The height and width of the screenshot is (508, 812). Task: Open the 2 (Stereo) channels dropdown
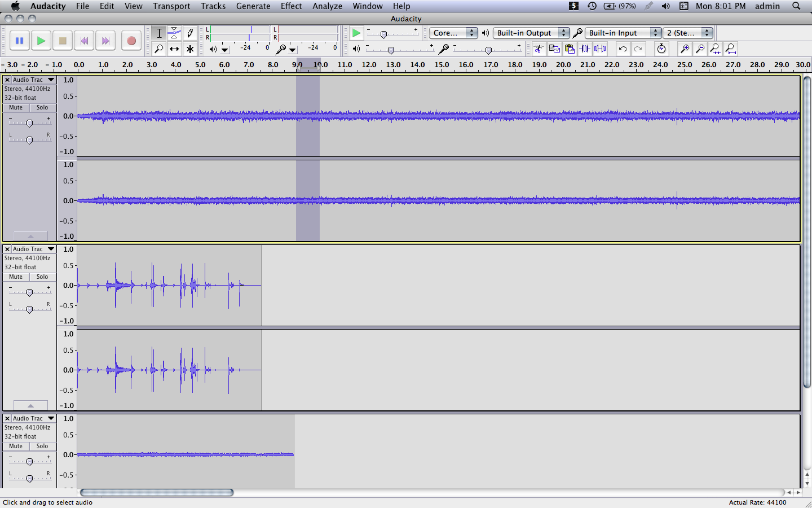688,33
